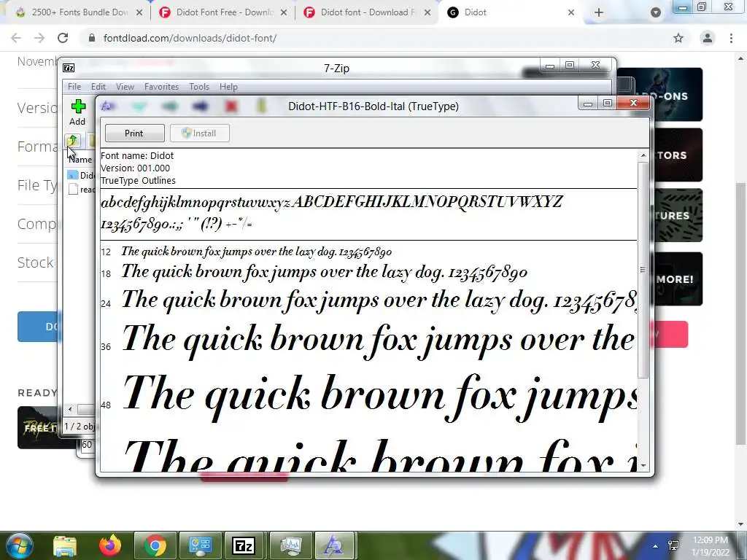The width and height of the screenshot is (747, 560).
Task: Click the size 18 sample text line
Action: coord(324,272)
